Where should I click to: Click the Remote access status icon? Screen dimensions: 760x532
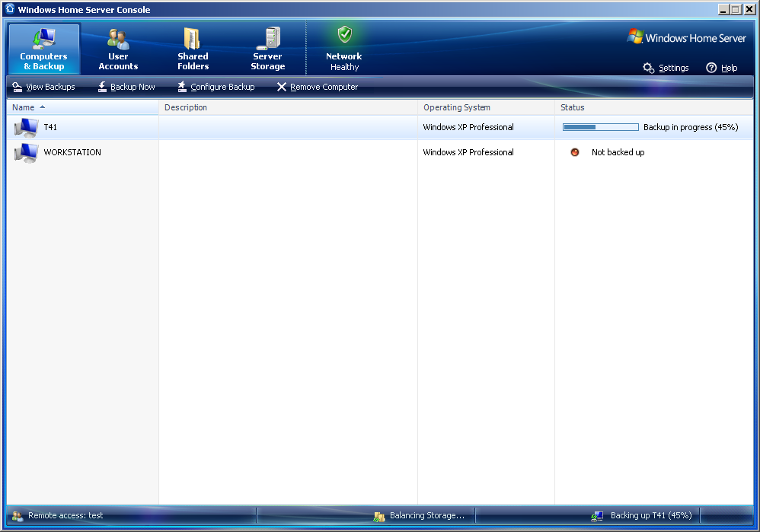(18, 516)
